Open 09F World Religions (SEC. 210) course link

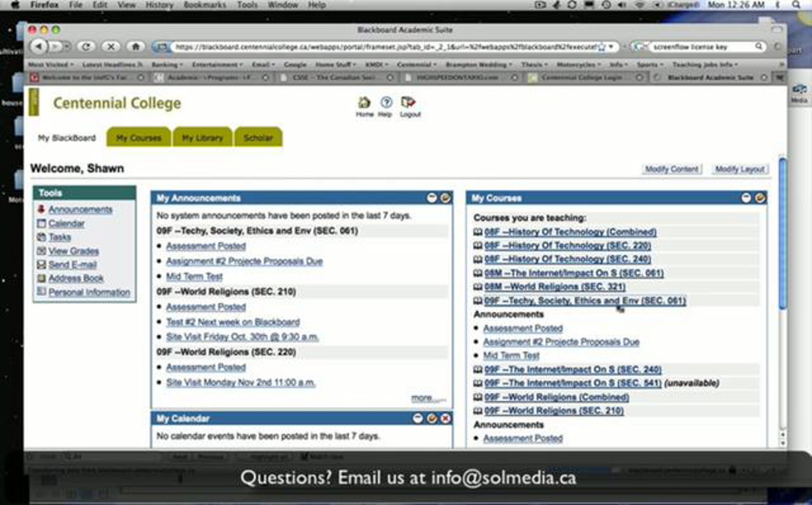554,411
